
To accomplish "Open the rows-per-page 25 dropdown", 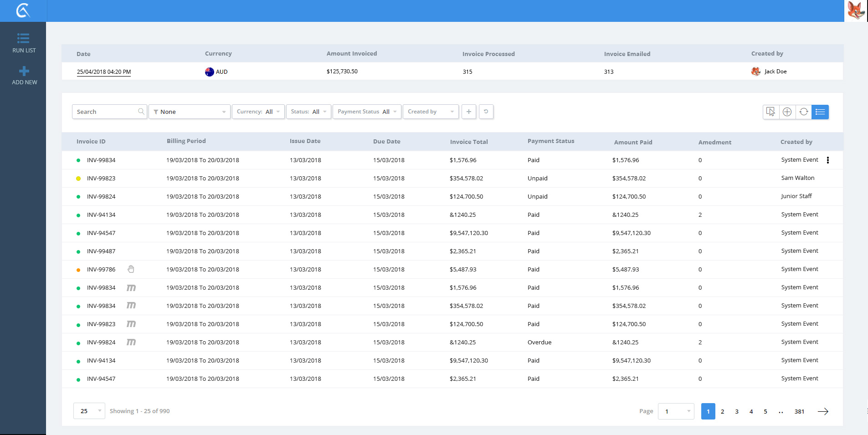I will pos(89,411).
